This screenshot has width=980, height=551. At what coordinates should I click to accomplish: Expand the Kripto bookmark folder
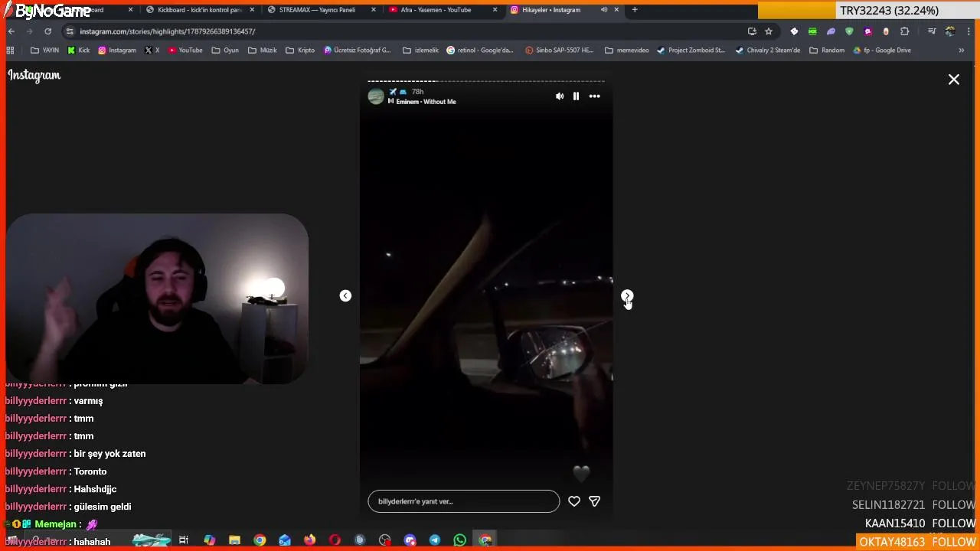click(300, 51)
